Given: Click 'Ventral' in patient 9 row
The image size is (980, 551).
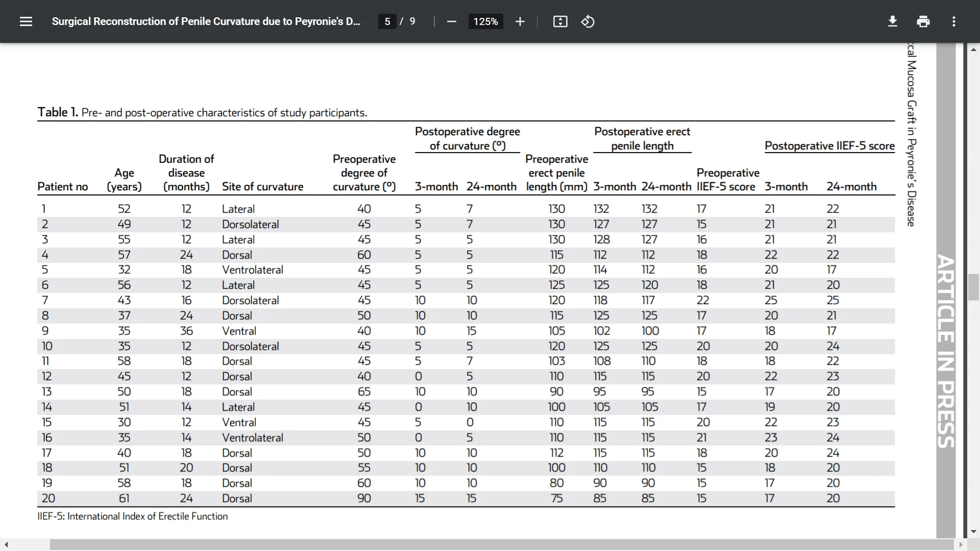Looking at the screenshot, I should (239, 331).
